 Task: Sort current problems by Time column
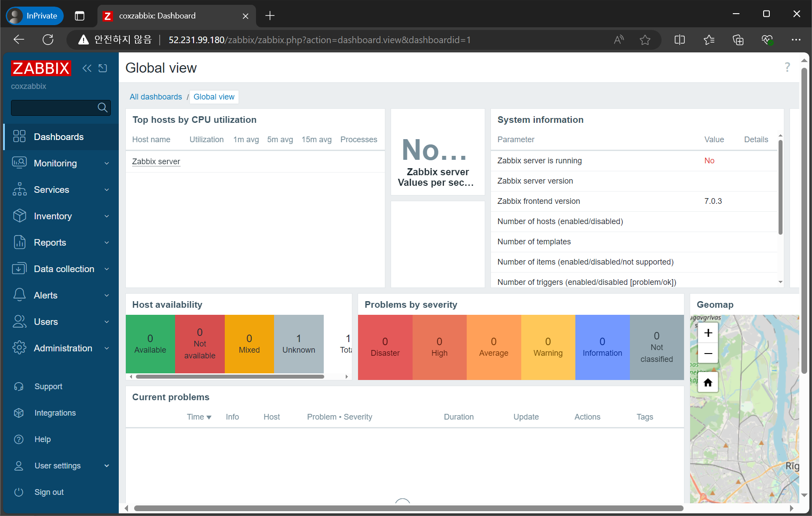point(199,417)
